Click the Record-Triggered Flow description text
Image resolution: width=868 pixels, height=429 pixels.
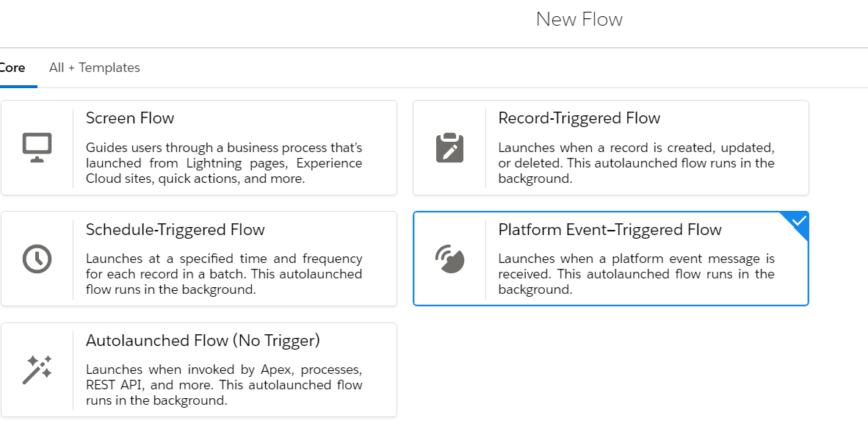[636, 163]
